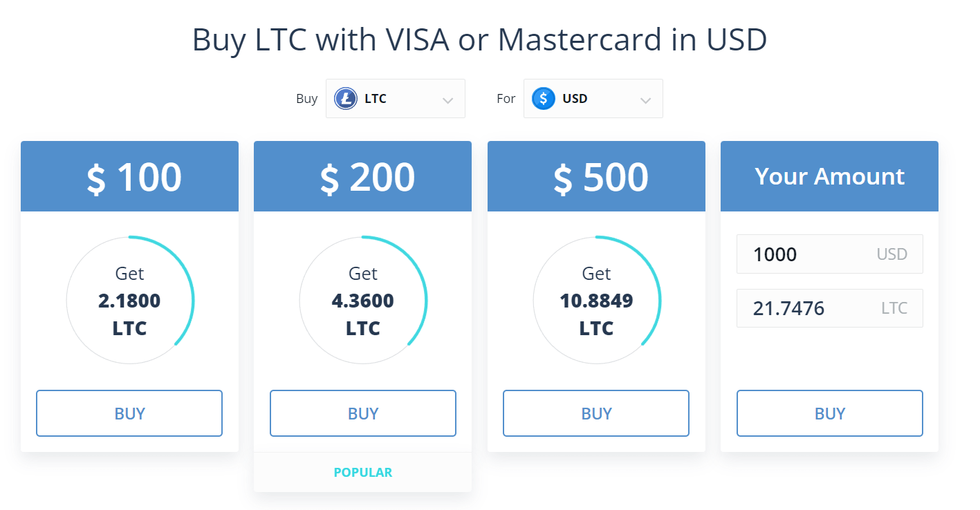Click BUY on the $100 package
The width and height of the screenshot is (980, 510).
click(129, 413)
